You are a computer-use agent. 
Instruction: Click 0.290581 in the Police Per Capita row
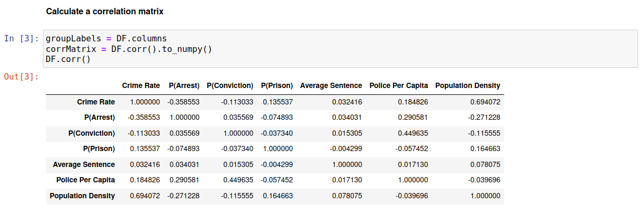click(x=185, y=180)
